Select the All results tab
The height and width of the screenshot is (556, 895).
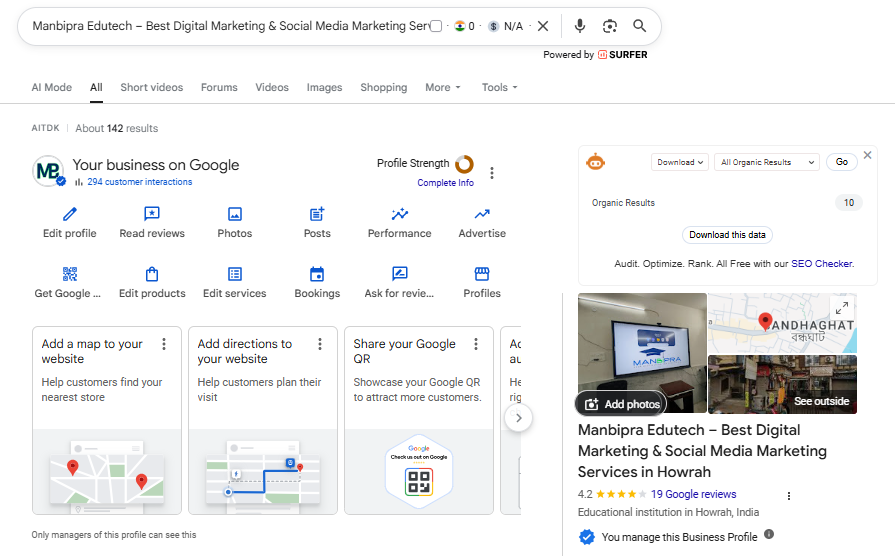point(96,87)
